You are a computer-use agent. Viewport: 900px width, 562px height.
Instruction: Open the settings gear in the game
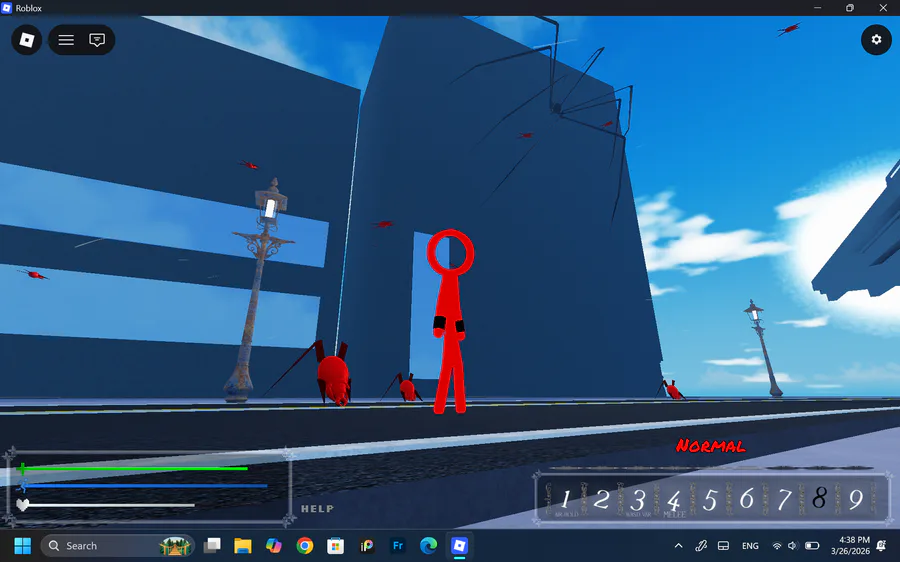pos(876,40)
